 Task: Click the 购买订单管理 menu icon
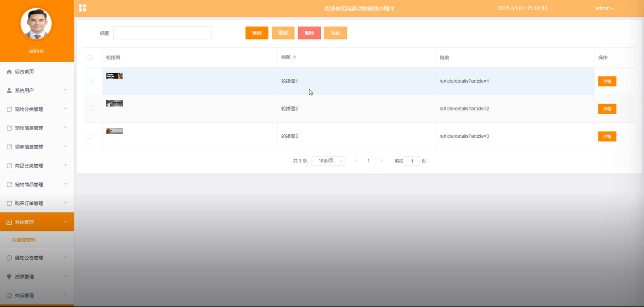(9, 203)
